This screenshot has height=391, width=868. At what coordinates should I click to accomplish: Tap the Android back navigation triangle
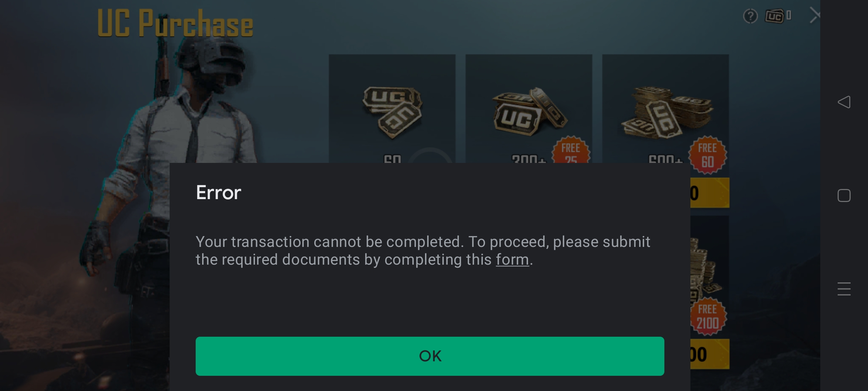pyautogui.click(x=844, y=102)
